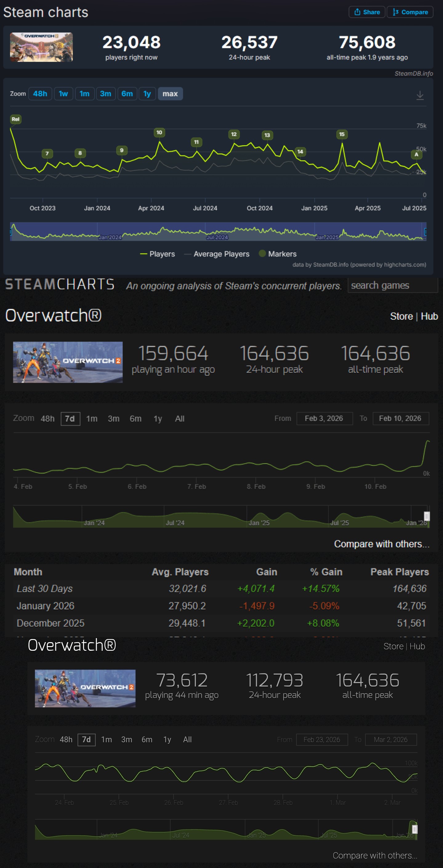Select the A marker near Jul 2025
Viewport: 443px width, 868px height.
coord(416,155)
